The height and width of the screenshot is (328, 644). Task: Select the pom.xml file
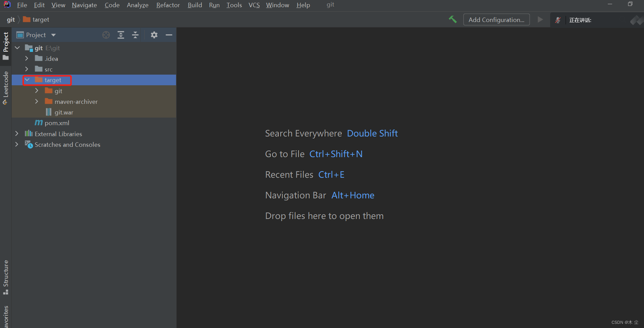tap(57, 123)
